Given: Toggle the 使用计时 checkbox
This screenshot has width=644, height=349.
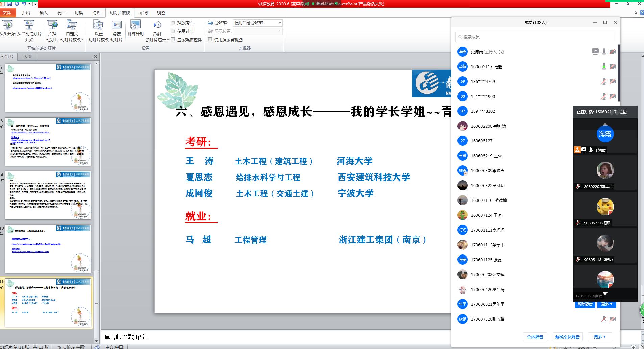Looking at the screenshot, I should tap(173, 31).
